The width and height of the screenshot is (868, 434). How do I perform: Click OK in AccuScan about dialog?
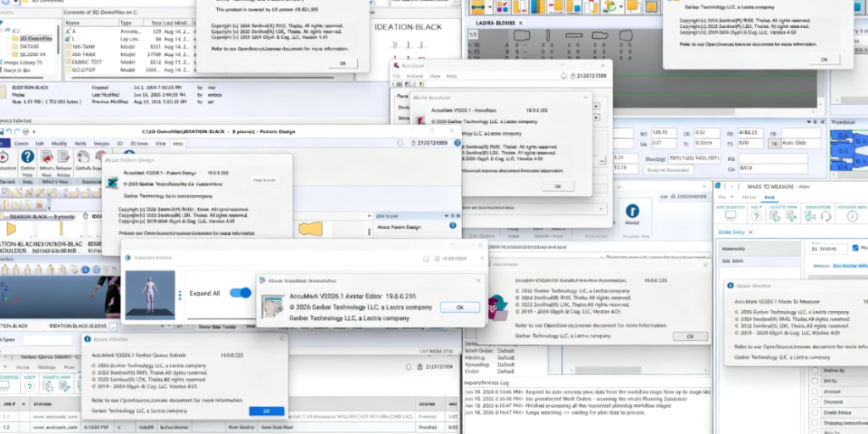(x=558, y=186)
